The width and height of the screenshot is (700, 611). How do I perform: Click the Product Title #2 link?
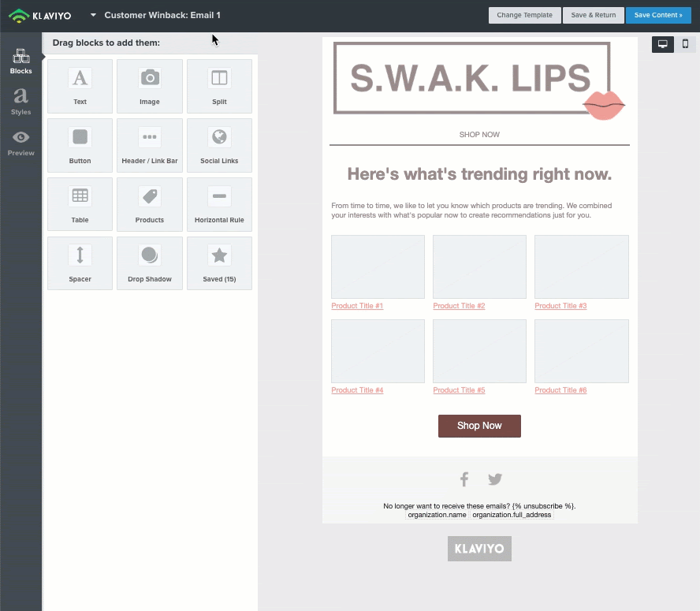459,306
